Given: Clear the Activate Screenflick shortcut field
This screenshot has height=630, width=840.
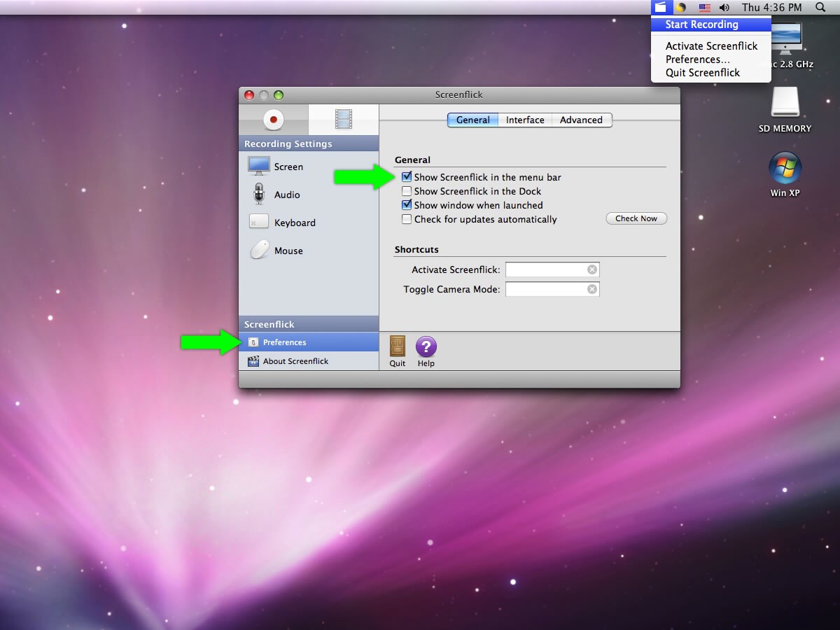Looking at the screenshot, I should [x=592, y=269].
